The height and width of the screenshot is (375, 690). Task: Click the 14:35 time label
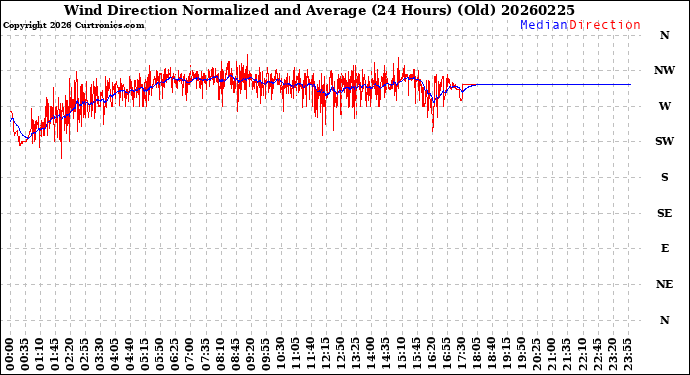[x=385, y=354]
